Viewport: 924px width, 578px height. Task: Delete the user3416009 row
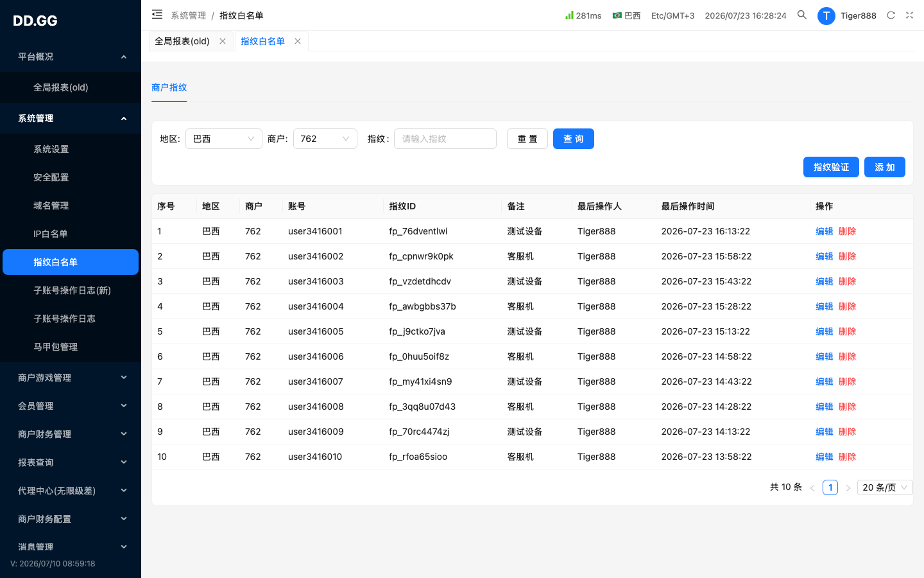pyautogui.click(x=848, y=432)
